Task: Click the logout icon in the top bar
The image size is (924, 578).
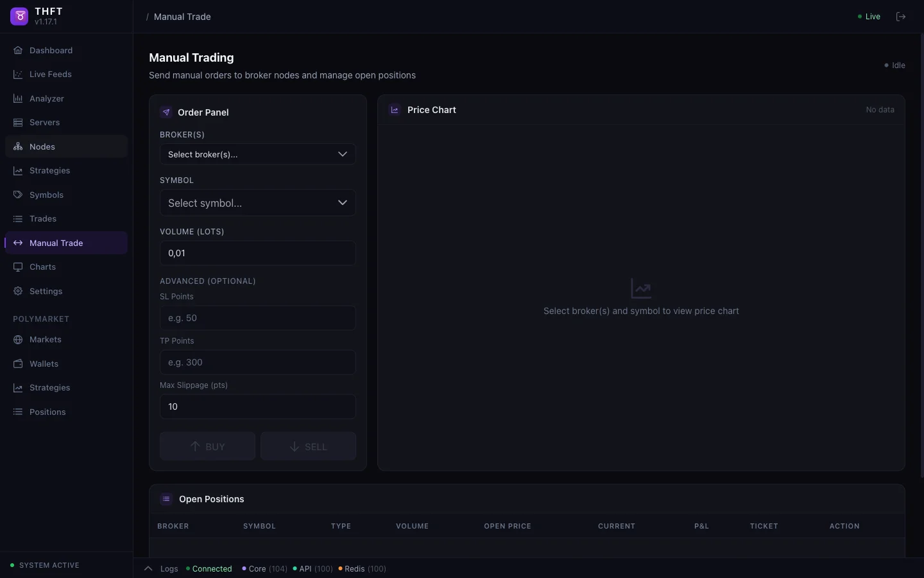Action: coord(901,17)
